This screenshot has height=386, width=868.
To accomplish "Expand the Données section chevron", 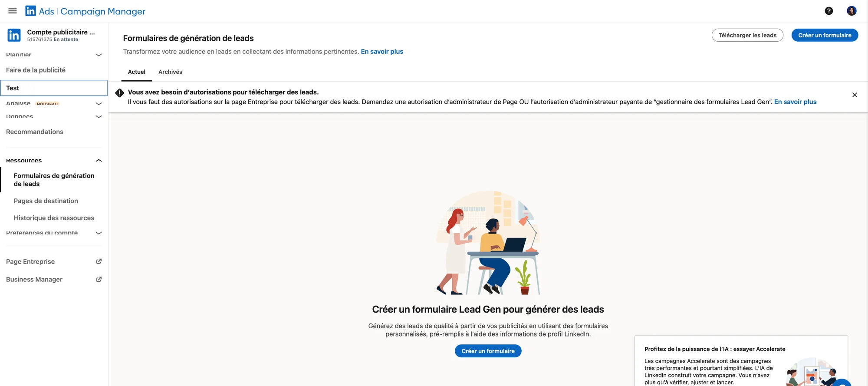I will point(99,116).
